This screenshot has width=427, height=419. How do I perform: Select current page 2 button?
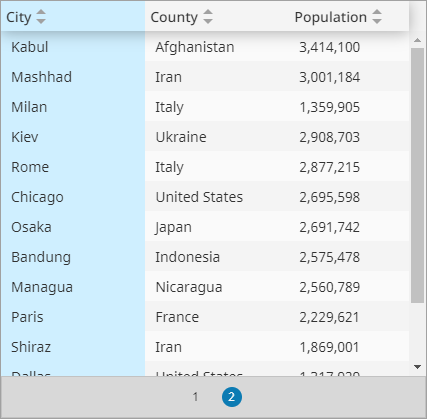click(x=232, y=397)
